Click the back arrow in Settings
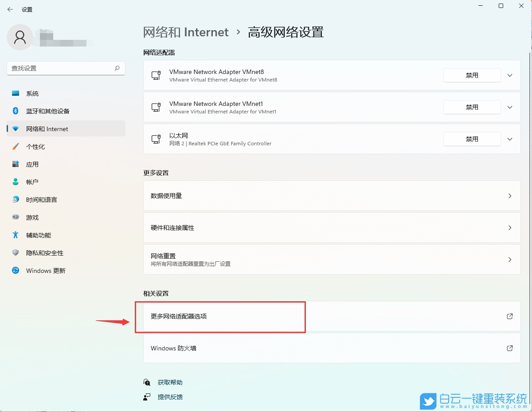This screenshot has height=412, width=532. pyautogui.click(x=10, y=9)
